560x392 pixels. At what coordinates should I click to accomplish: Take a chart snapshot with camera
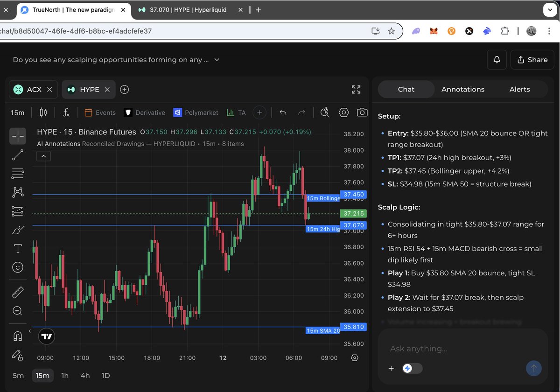362,112
